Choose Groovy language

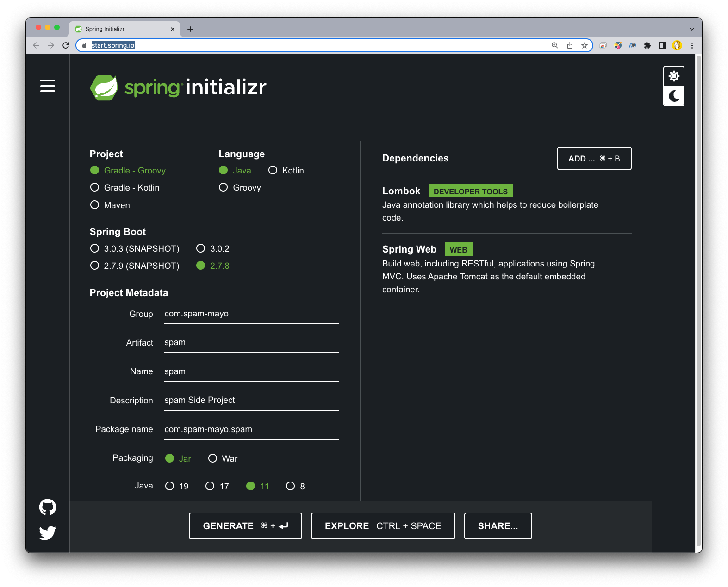(240, 187)
